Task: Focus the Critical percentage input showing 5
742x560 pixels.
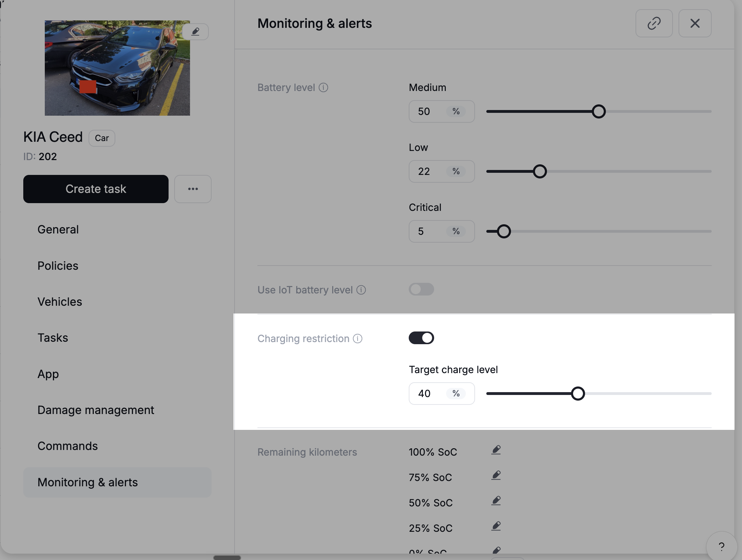Action: pos(442,231)
